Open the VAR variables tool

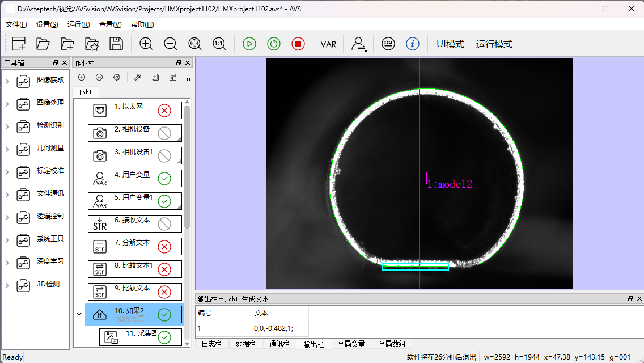click(328, 44)
